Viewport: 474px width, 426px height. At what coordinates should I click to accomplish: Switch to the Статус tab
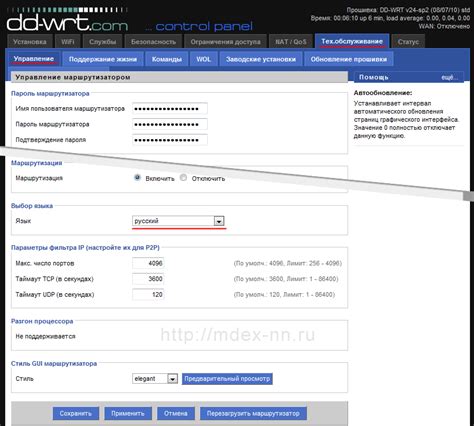408,42
